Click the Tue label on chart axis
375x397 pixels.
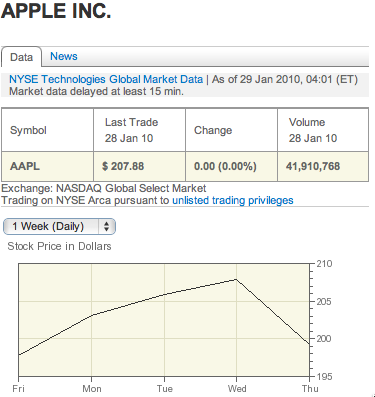coord(165,389)
